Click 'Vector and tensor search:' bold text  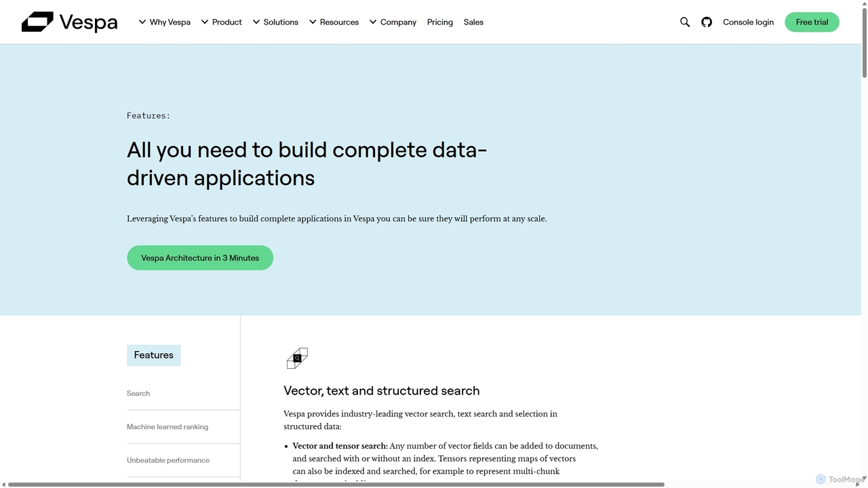[340, 446]
